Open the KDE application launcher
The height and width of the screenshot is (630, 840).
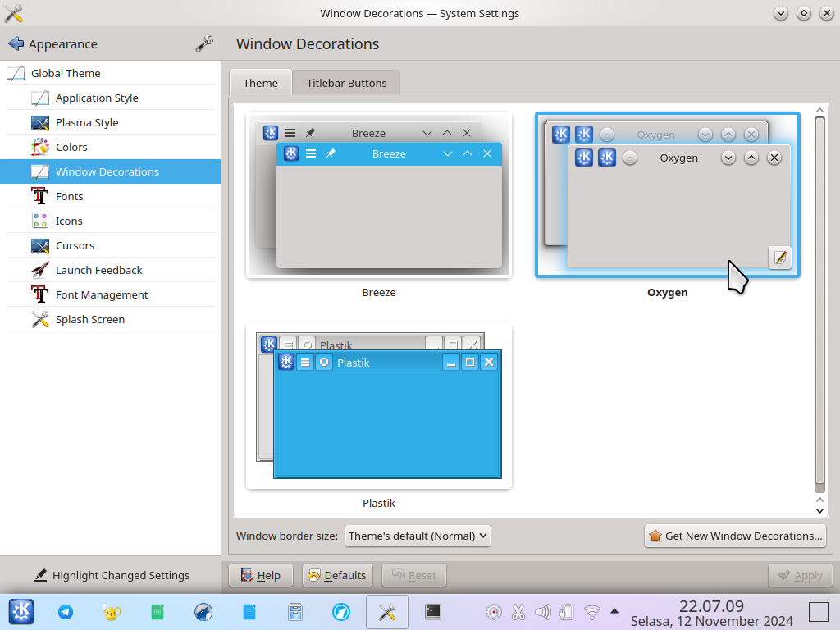pos(21,612)
